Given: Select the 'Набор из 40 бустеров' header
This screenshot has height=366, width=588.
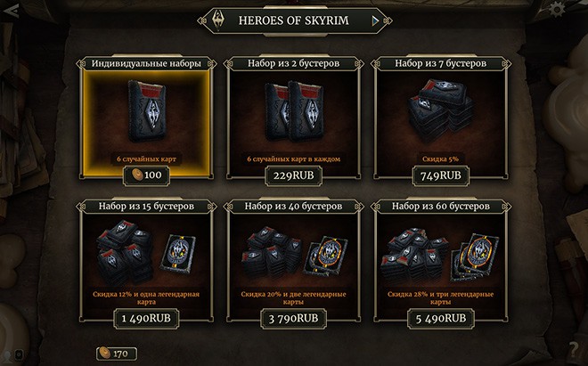Looking at the screenshot, I should pos(294,207).
